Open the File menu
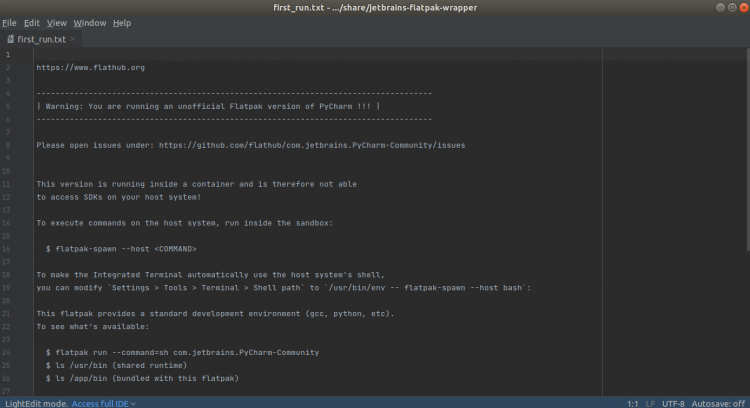Viewport: 750px width, 408px height. (x=9, y=23)
